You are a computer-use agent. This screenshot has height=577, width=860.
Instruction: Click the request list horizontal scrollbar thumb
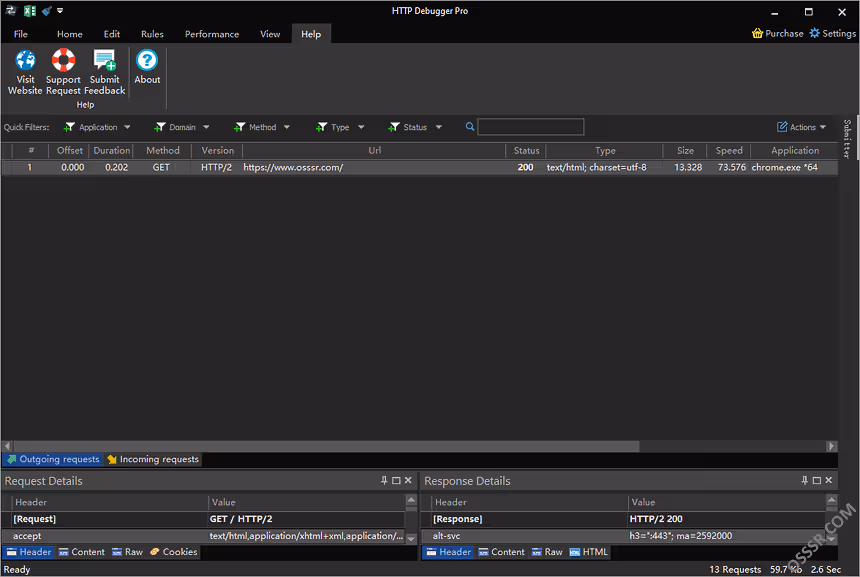click(326, 446)
